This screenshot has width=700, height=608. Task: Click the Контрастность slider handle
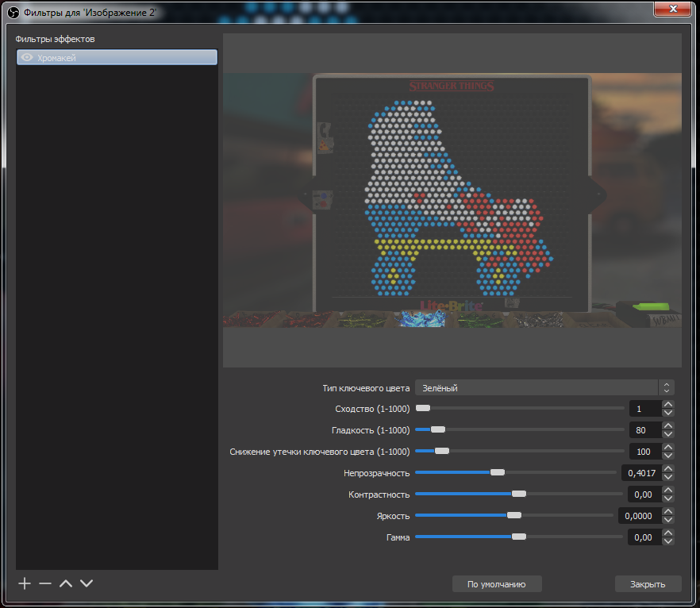(x=519, y=494)
